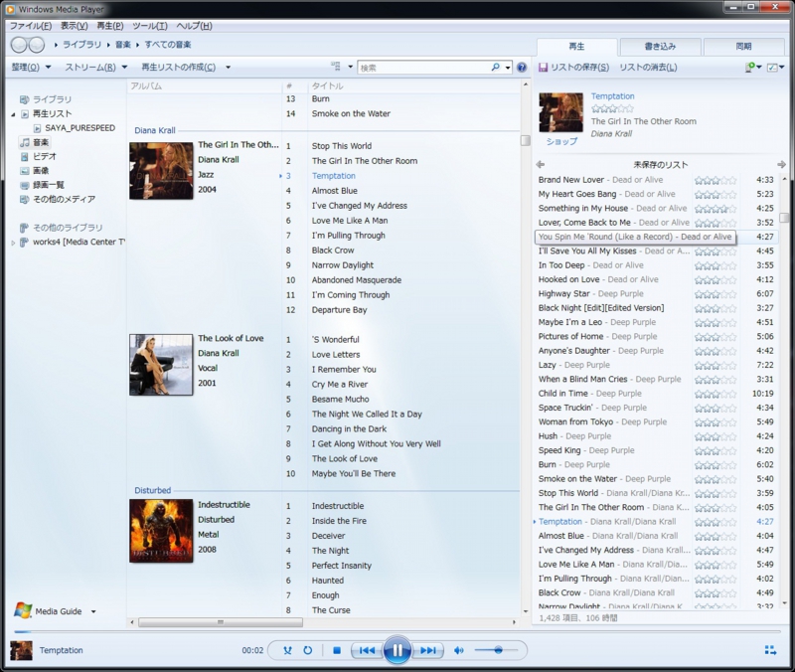Click the view options icon beside search
This screenshot has width=795, height=672.
pos(336,67)
